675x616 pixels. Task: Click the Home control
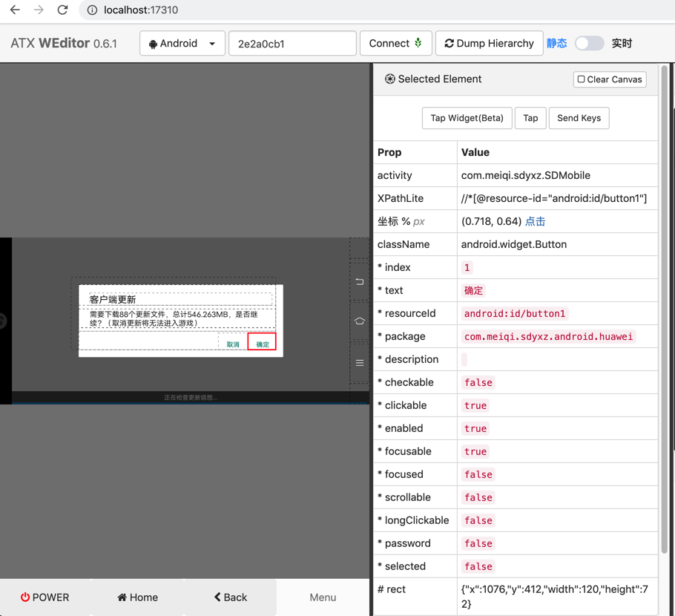[x=138, y=597]
